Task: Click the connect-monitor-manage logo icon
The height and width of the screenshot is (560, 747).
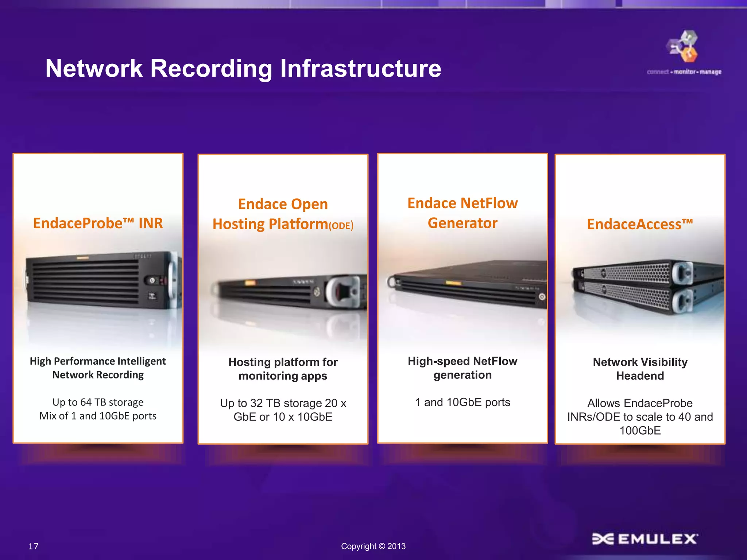Action: [x=684, y=53]
